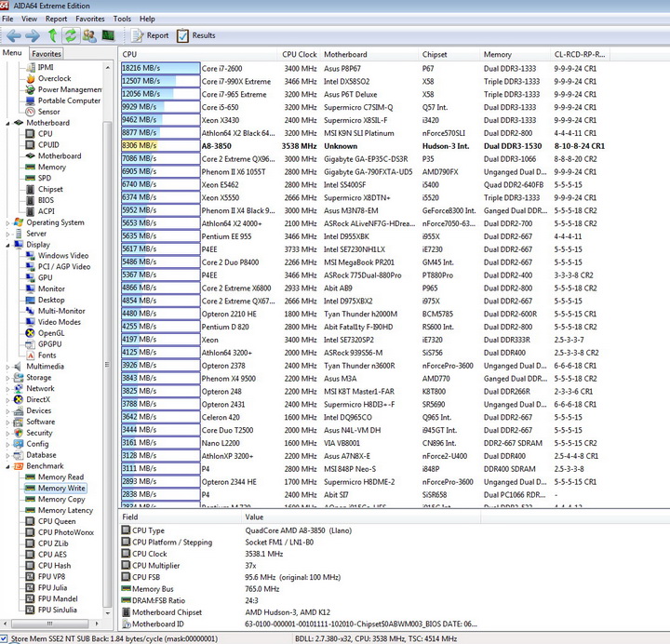Expand the Server tree node
Viewport: 670px width, 644px height.
[x=7, y=234]
